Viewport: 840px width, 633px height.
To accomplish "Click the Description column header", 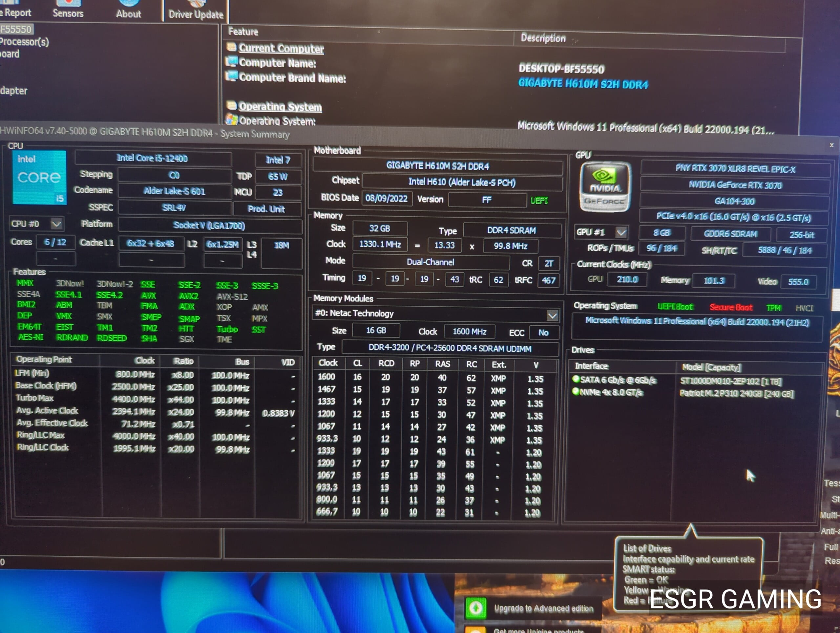I will [543, 38].
